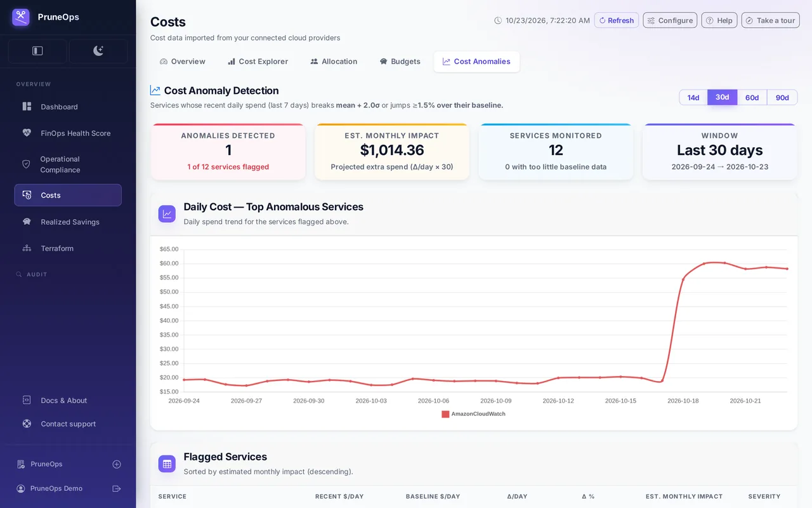Viewport: 812px width, 508px height.
Task: Click the EST. MONTHLY IMPACT column header
Action: tap(684, 497)
